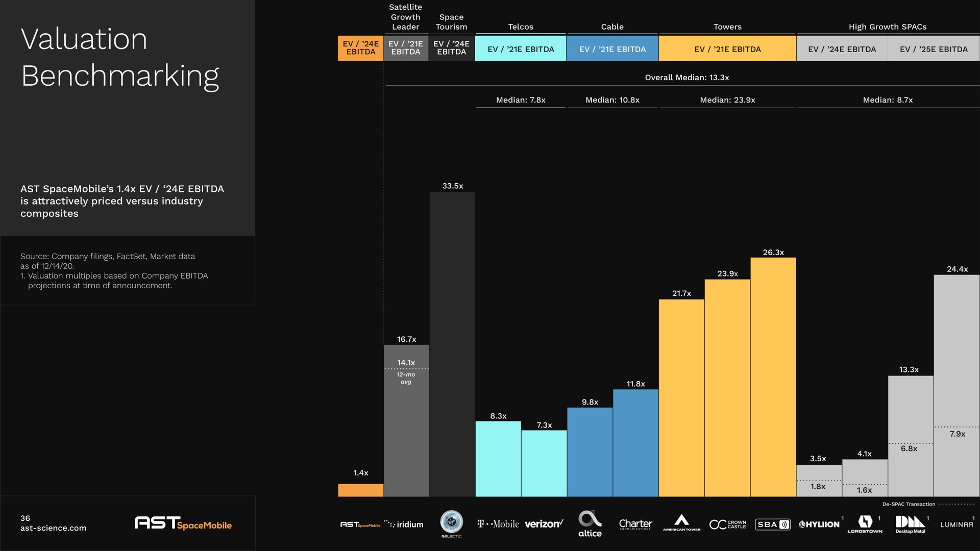Click the ast-science.com footer link
The image size is (980, 551).
[x=53, y=528]
